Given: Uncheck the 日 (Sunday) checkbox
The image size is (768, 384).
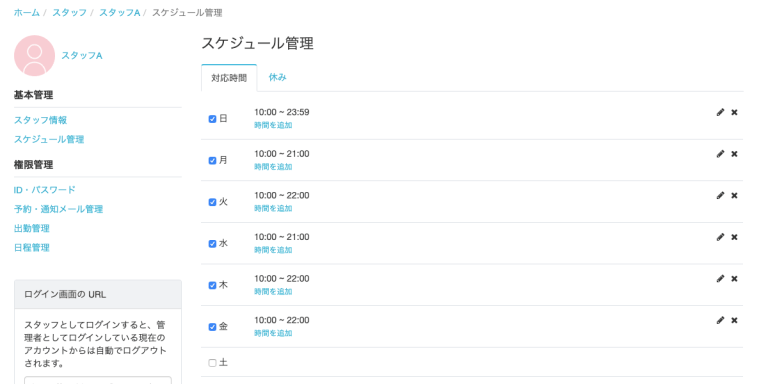Looking at the screenshot, I should (212, 119).
